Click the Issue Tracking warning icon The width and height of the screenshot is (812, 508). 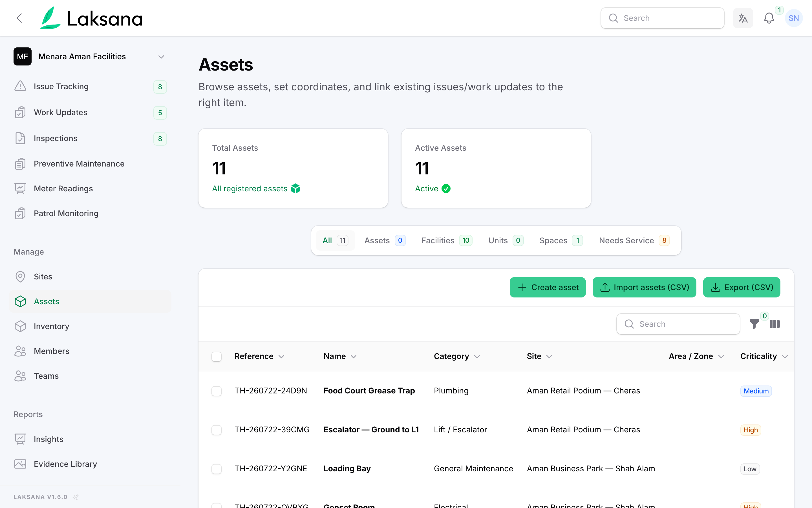click(20, 86)
